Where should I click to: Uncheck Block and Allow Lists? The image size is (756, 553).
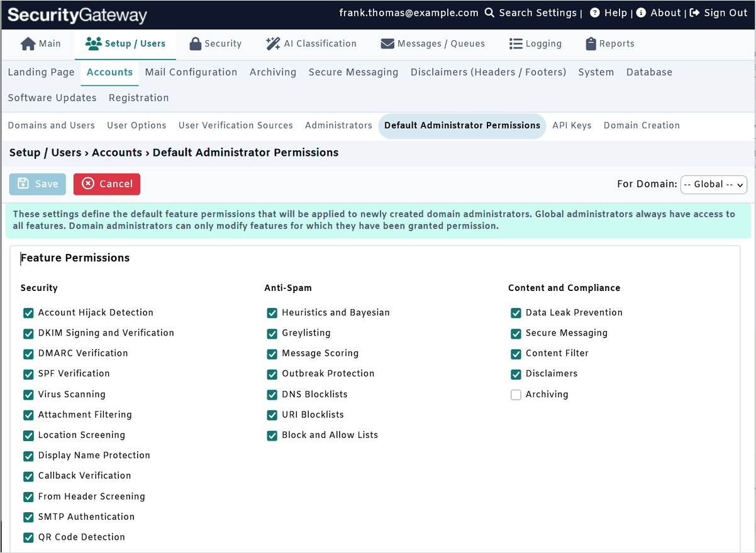click(272, 435)
